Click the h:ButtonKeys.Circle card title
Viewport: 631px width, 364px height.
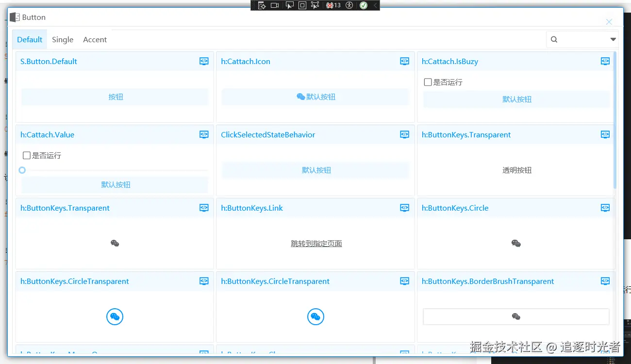(x=455, y=208)
